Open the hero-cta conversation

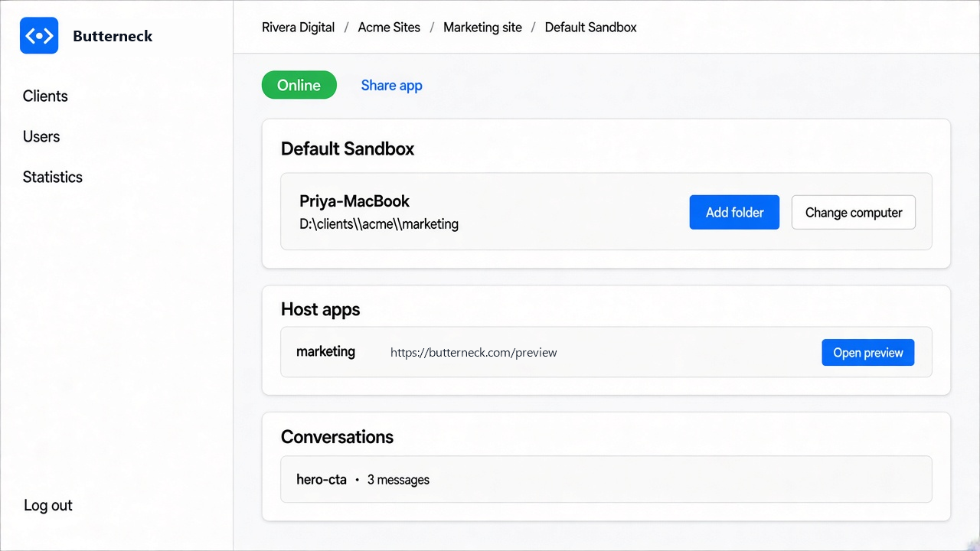coord(606,479)
